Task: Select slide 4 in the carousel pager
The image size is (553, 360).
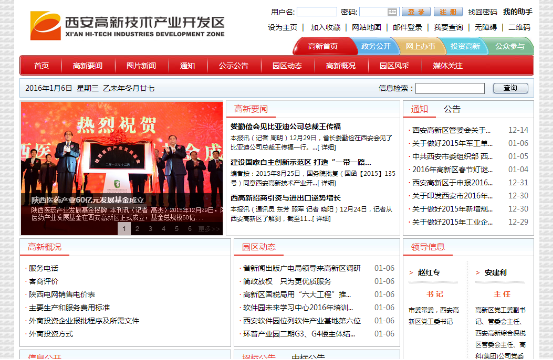Action: click(163, 228)
